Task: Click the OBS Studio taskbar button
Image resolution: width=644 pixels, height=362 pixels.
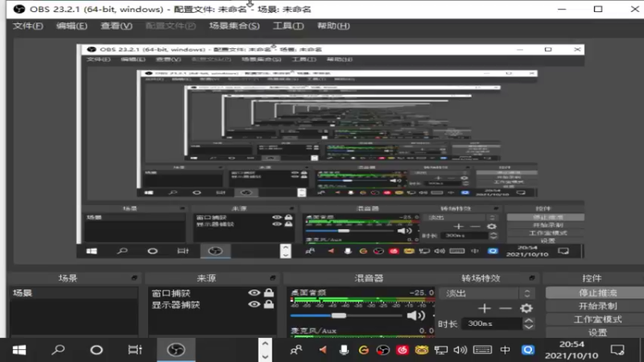Action: (176, 350)
